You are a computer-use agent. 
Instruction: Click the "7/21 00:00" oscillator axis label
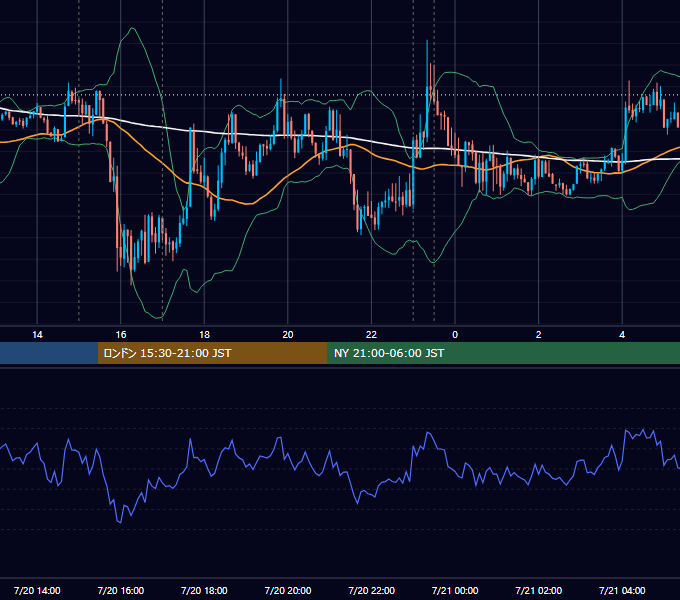pos(455,590)
